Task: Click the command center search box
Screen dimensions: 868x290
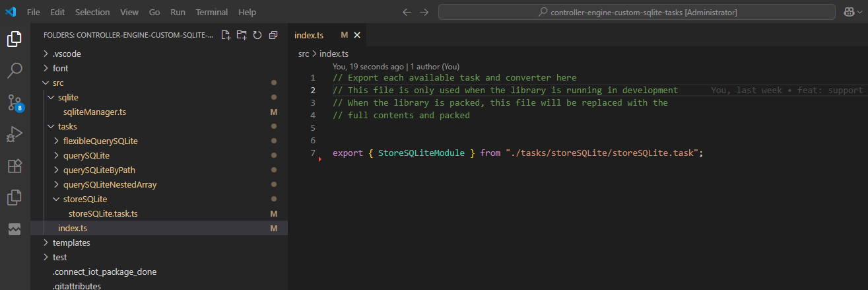Action: 637,12
